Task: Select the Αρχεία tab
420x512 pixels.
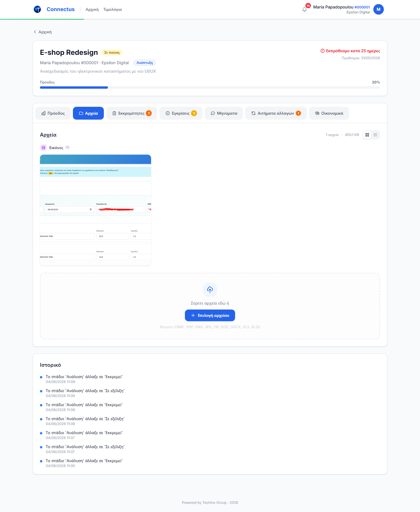Action: coord(88,113)
